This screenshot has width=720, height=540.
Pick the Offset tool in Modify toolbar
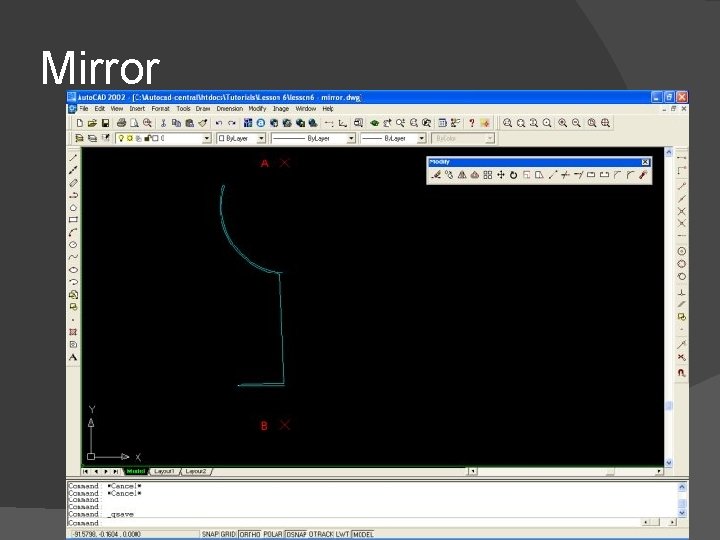pyautogui.click(x=475, y=175)
